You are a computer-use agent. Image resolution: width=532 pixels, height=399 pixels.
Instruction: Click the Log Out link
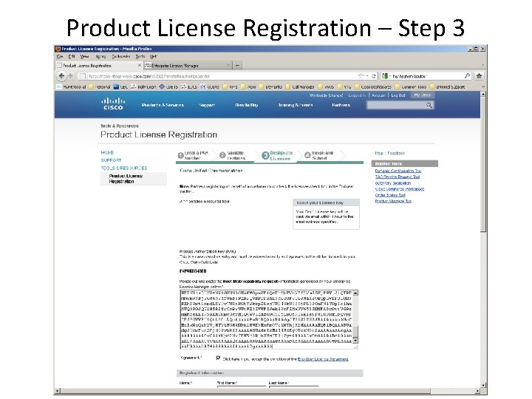pyautogui.click(x=398, y=95)
